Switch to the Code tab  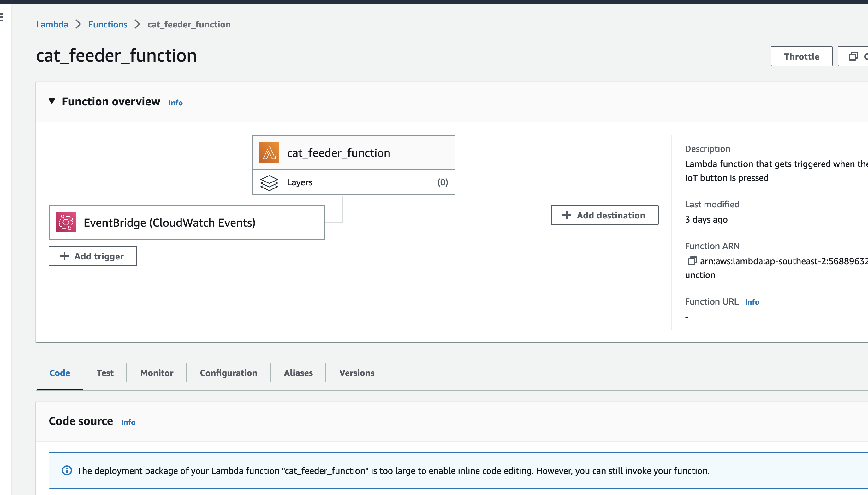60,373
